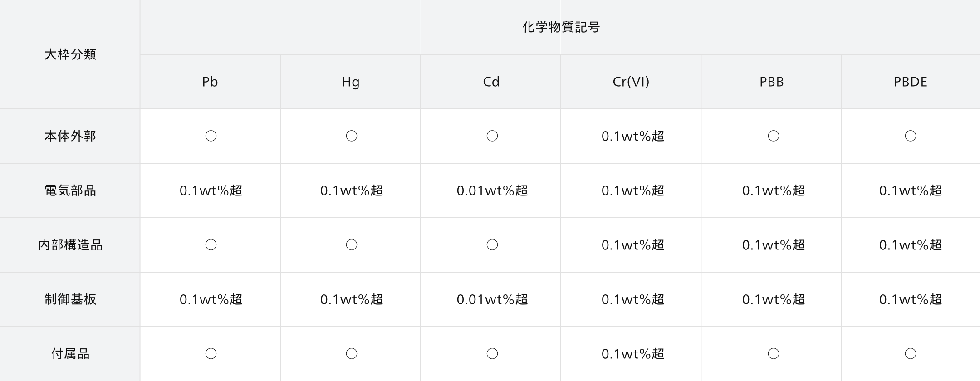Click the Cr(VI) value for 付属品
The width and height of the screenshot is (980, 381).
coord(633,354)
